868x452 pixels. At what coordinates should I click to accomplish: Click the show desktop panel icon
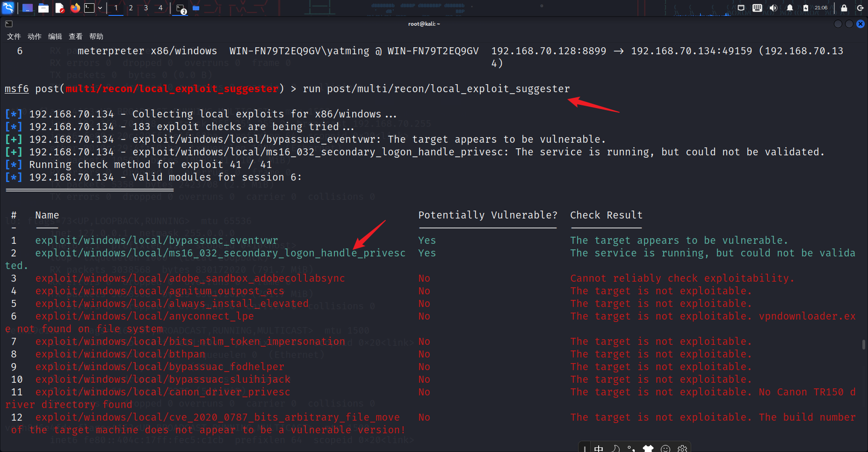[x=28, y=8]
